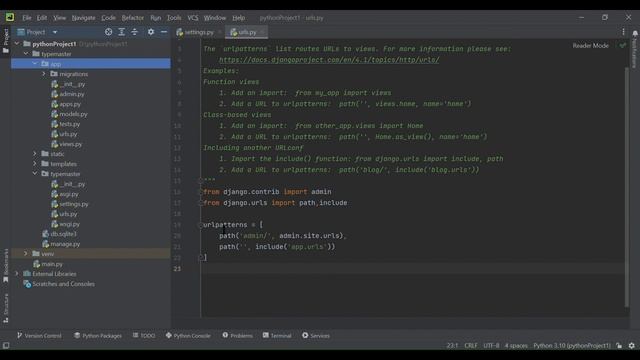This screenshot has width=640, height=360.
Task: Click the 23:1 line column indicator
Action: click(452, 346)
